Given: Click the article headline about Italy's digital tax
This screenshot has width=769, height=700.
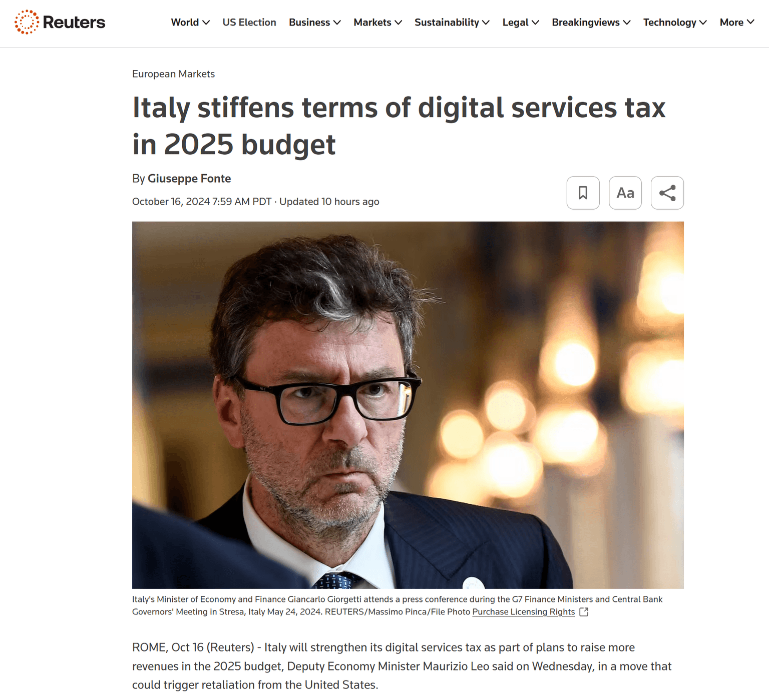Looking at the screenshot, I should point(399,126).
